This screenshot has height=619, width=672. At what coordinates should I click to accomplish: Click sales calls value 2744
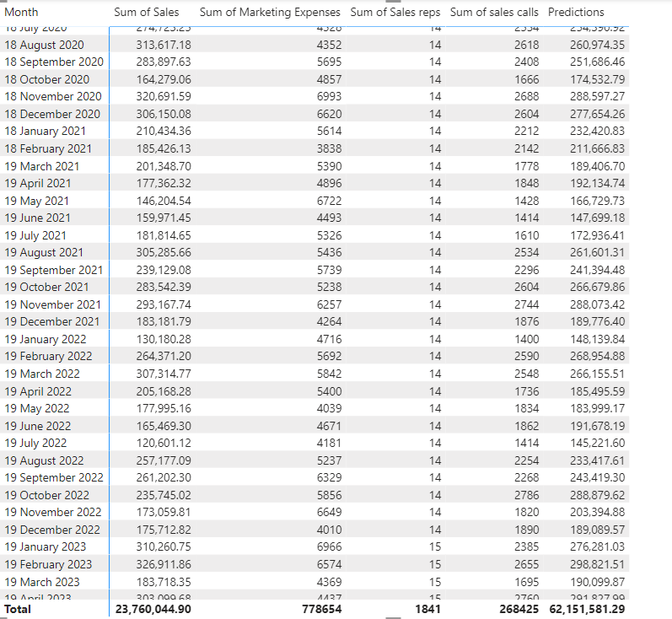[527, 304]
